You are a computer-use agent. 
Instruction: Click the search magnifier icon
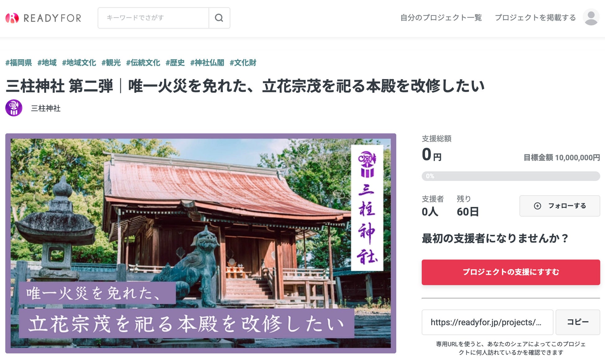219,18
